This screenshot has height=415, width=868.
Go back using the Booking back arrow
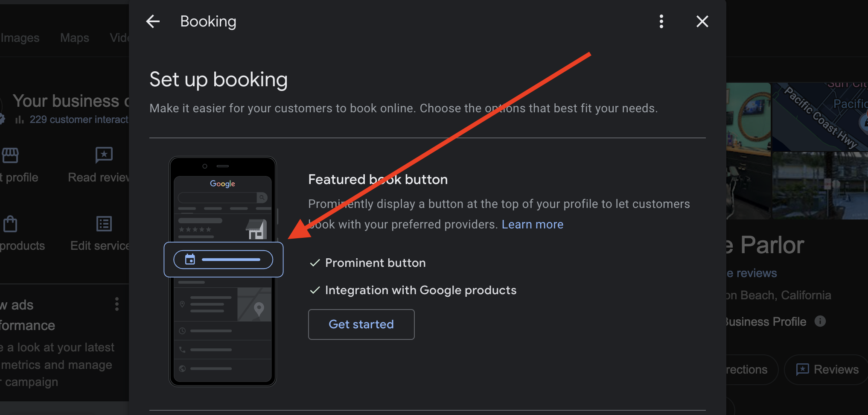(x=153, y=21)
